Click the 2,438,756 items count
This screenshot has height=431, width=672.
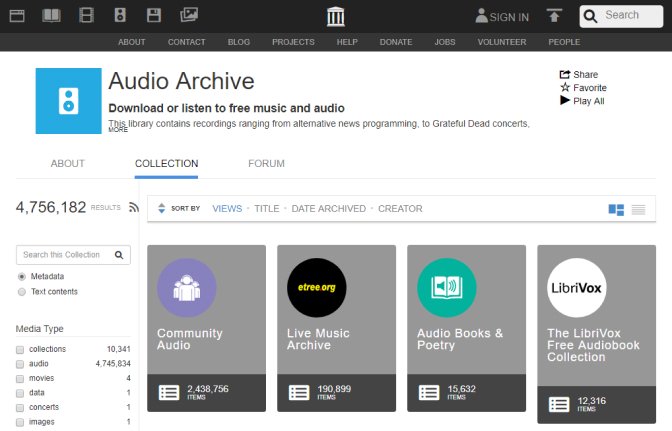208,391
